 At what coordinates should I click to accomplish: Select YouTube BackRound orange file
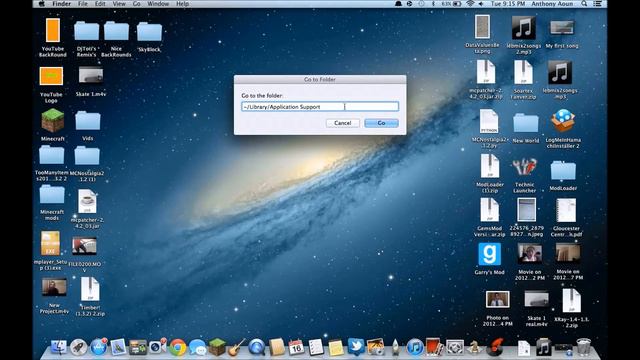(x=53, y=30)
